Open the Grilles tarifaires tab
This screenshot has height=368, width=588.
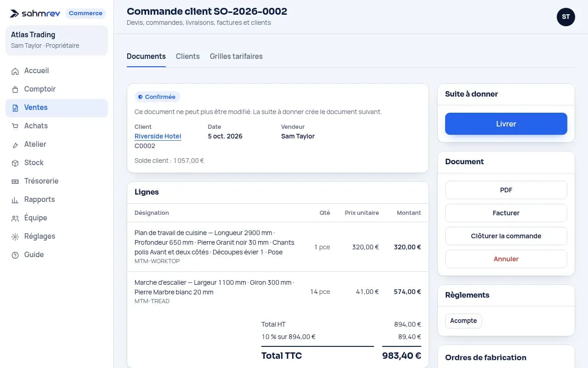pyautogui.click(x=236, y=56)
